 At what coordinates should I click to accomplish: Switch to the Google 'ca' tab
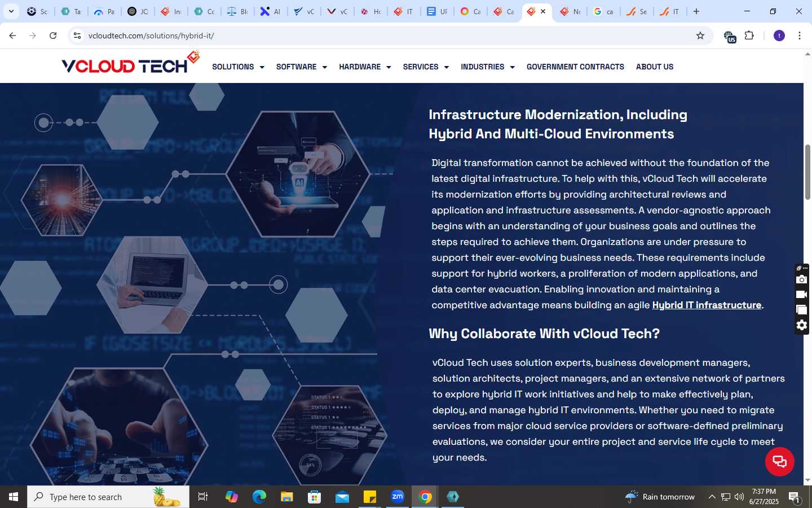point(603,11)
